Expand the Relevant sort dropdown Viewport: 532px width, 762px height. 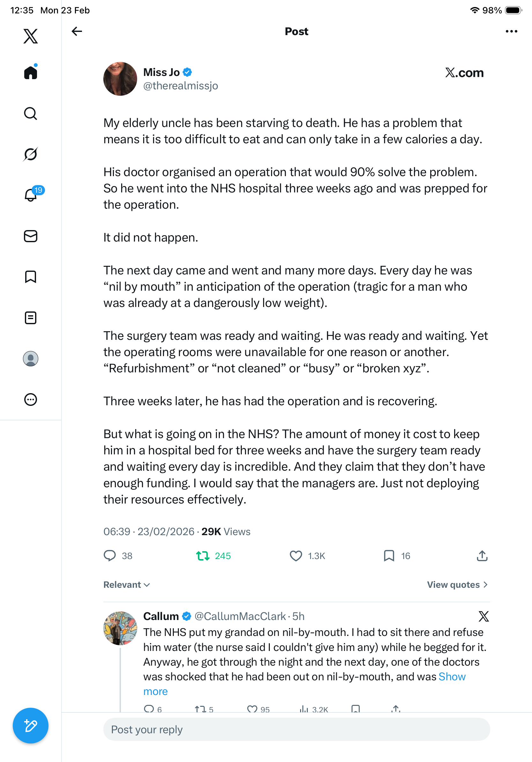[x=127, y=585]
